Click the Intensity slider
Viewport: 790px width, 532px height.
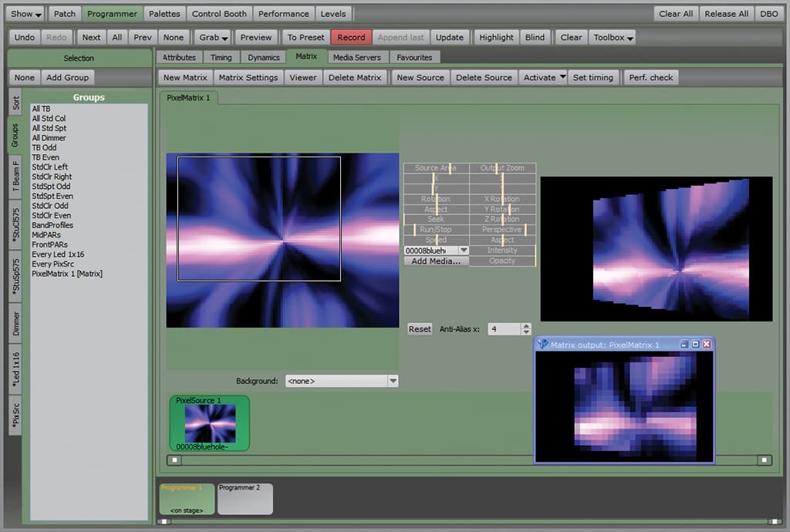[502, 250]
